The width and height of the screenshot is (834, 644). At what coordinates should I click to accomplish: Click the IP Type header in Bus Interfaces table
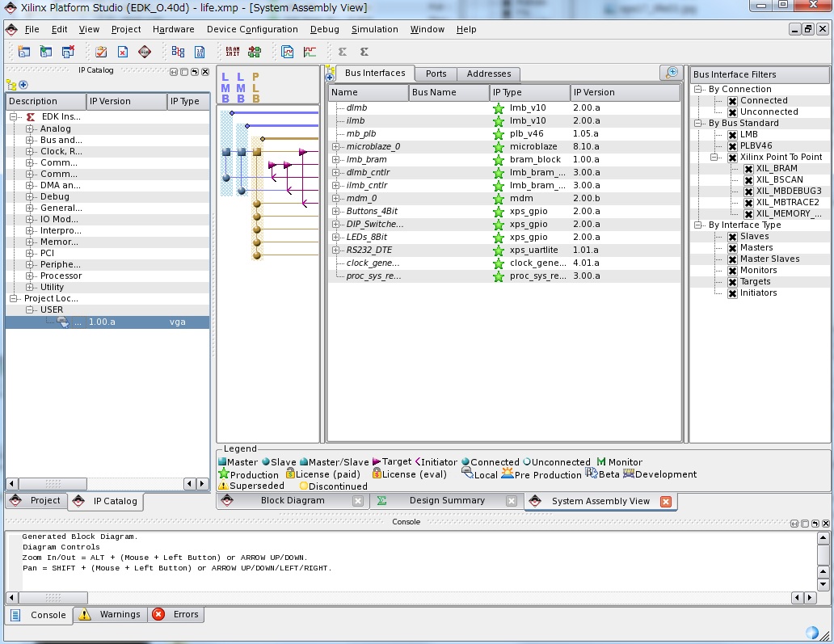coord(530,93)
